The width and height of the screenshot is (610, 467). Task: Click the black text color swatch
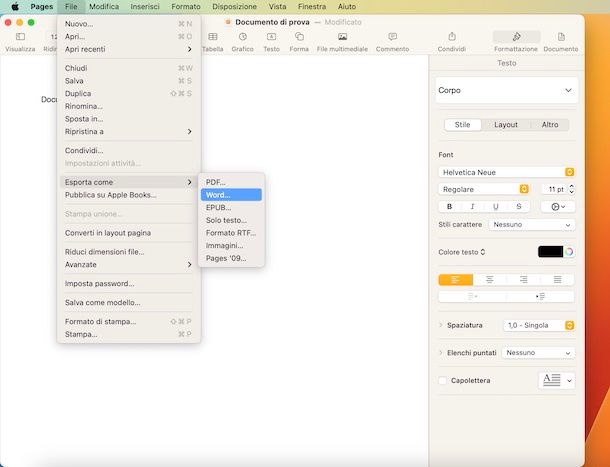pos(550,252)
